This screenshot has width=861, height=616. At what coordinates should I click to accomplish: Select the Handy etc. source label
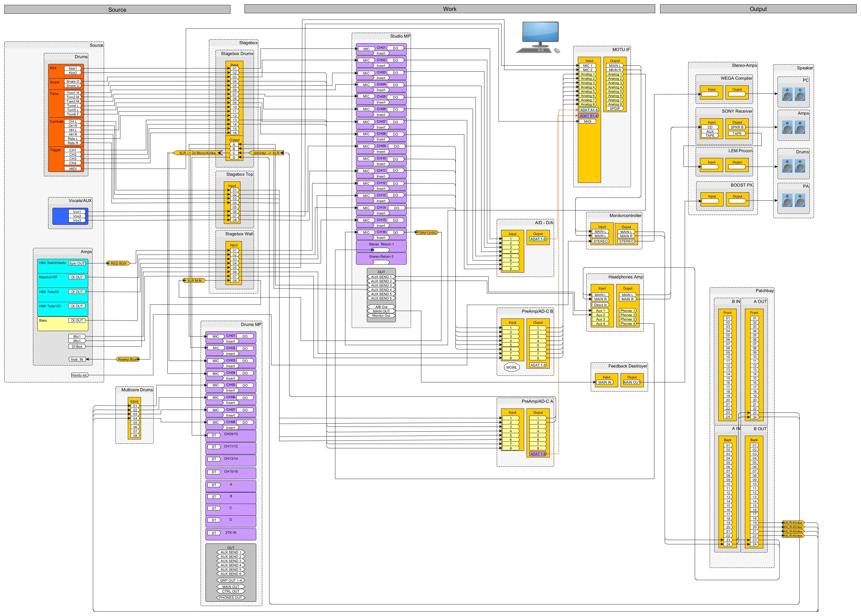tap(80, 375)
